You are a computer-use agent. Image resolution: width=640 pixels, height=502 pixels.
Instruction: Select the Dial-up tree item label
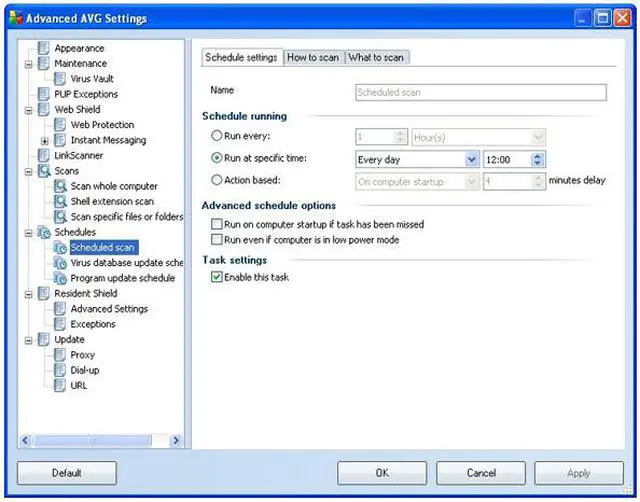(x=85, y=370)
